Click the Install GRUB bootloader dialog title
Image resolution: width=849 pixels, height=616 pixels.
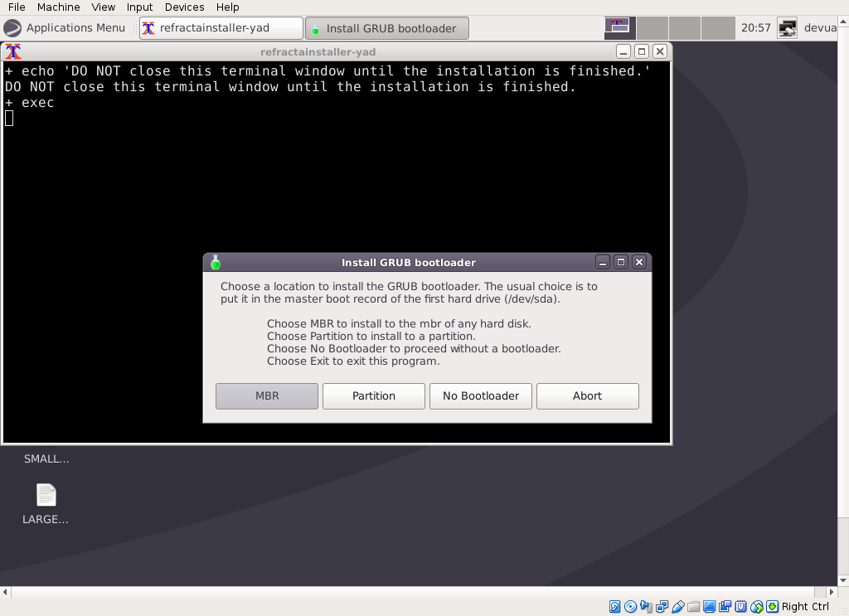[408, 263]
